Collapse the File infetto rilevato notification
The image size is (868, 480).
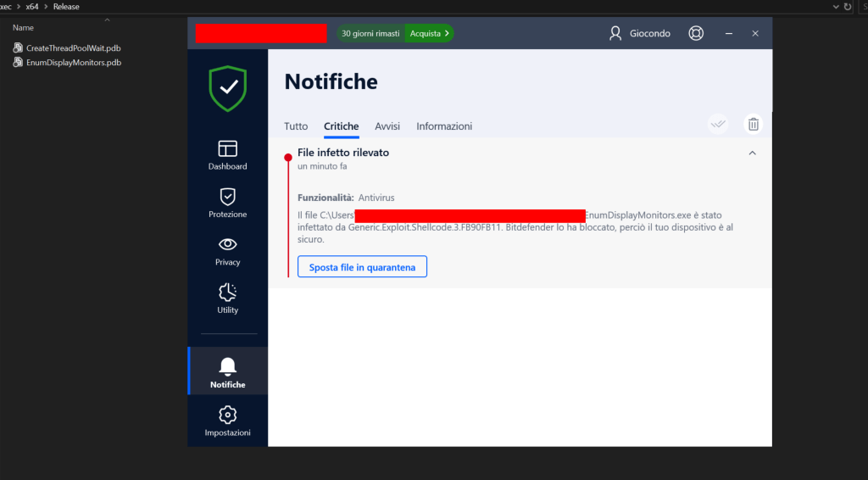coord(753,153)
